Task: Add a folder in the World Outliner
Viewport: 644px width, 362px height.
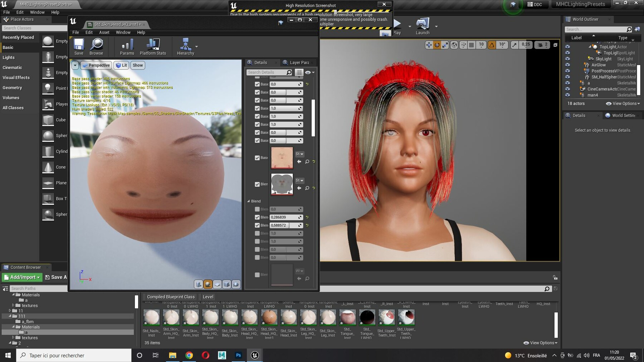Action: (637, 29)
